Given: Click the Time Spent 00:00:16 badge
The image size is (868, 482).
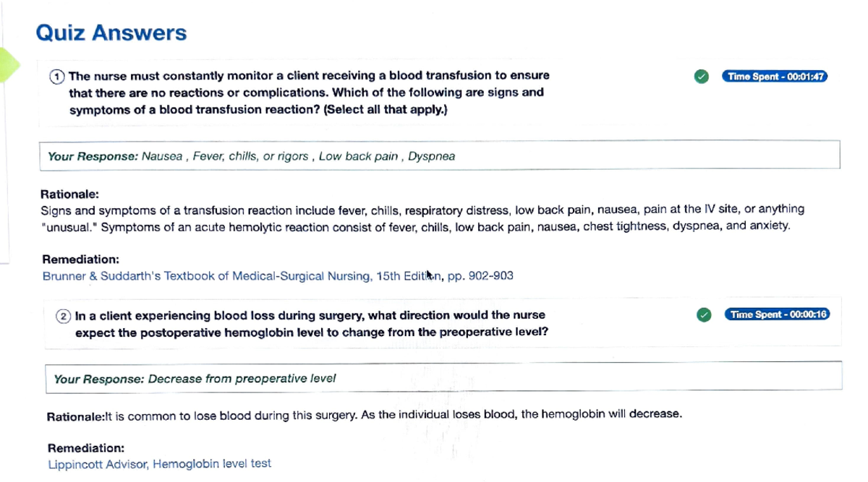Looking at the screenshot, I should pyautogui.click(x=777, y=314).
